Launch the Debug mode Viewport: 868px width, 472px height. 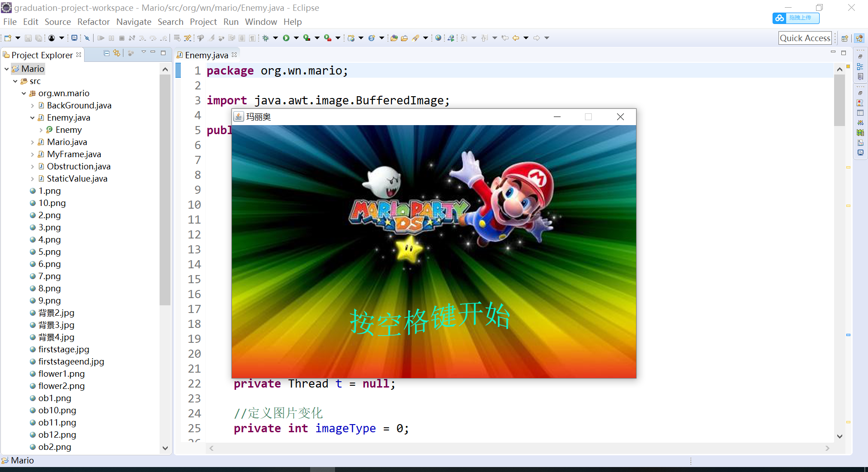click(x=266, y=38)
